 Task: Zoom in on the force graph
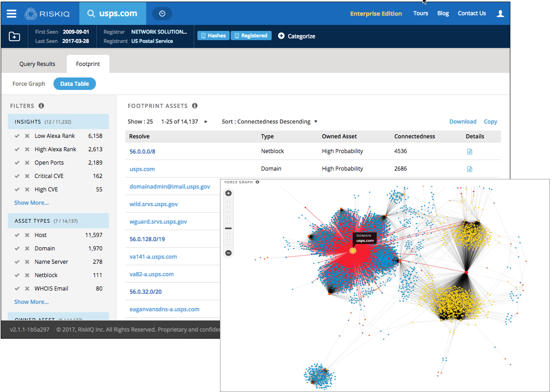pos(228,193)
